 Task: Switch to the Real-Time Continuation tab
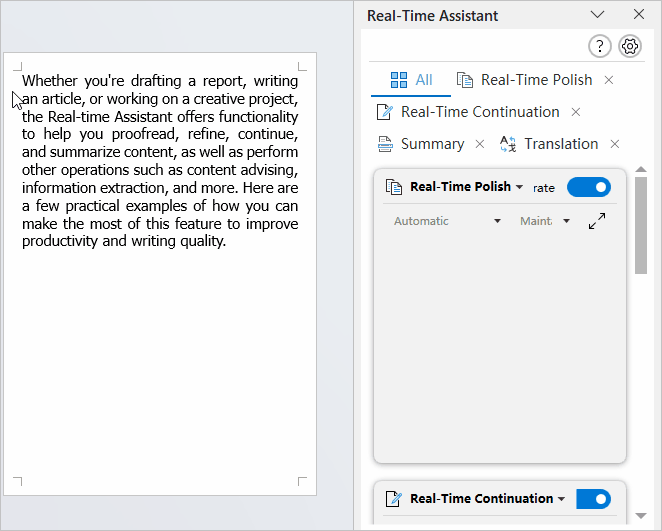click(468, 112)
